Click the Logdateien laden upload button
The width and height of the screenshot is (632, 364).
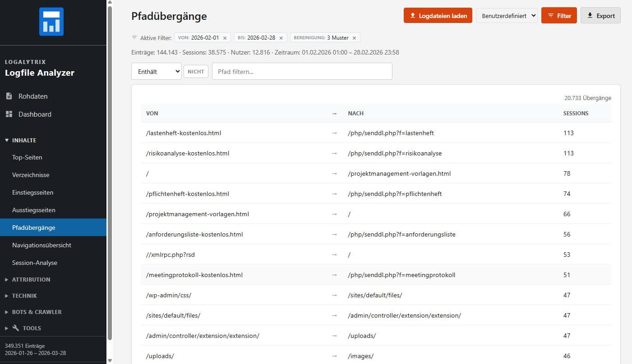(438, 16)
